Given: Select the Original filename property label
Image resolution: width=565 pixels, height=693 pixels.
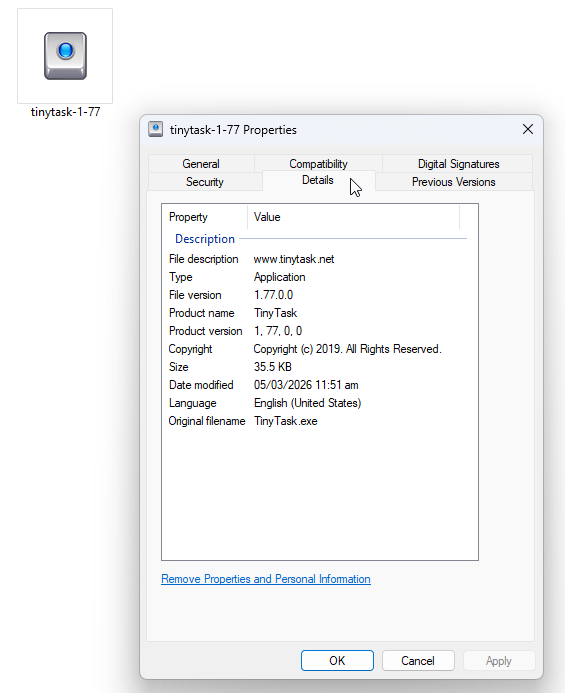Looking at the screenshot, I should click(207, 421).
